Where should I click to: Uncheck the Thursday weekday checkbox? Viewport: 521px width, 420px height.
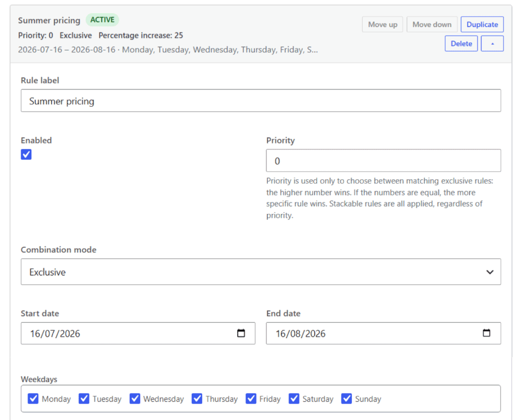coord(197,399)
